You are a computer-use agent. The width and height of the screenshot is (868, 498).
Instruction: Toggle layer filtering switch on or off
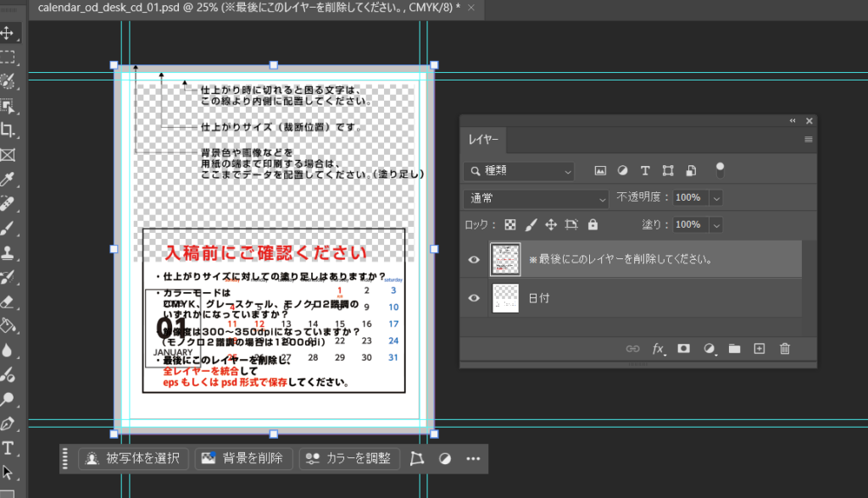[x=721, y=169]
